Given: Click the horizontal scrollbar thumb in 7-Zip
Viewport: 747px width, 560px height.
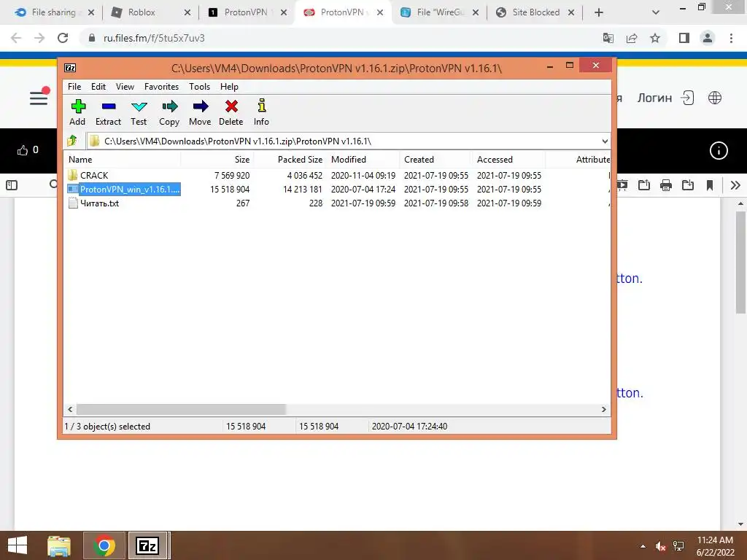Looking at the screenshot, I should click(x=181, y=409).
